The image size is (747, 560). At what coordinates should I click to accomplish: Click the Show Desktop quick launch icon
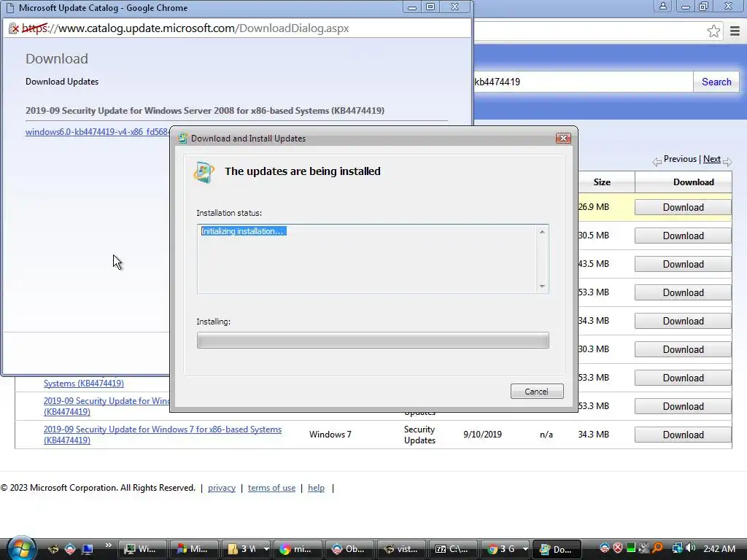(87, 549)
